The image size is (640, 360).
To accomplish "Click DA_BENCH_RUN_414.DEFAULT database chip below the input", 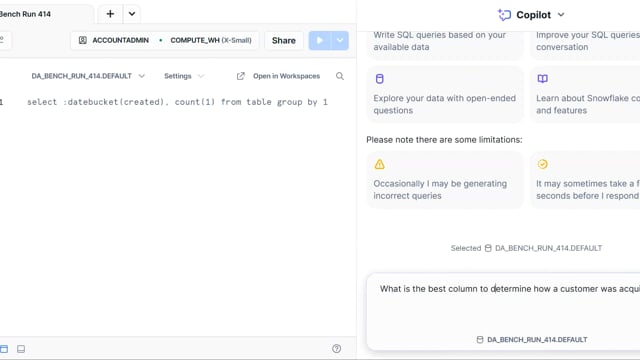I will pos(532,340).
